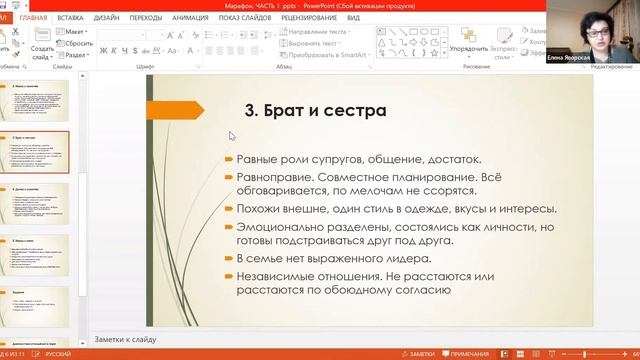Select the right arrow shape
The height and width of the screenshot is (360, 640).
pyautogui.click(x=413, y=42)
